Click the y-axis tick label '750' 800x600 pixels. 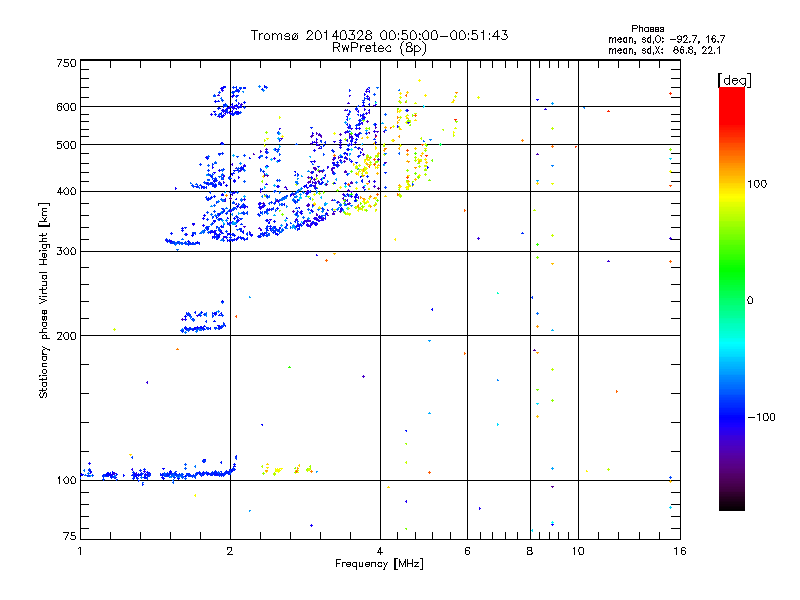pyautogui.click(x=66, y=63)
